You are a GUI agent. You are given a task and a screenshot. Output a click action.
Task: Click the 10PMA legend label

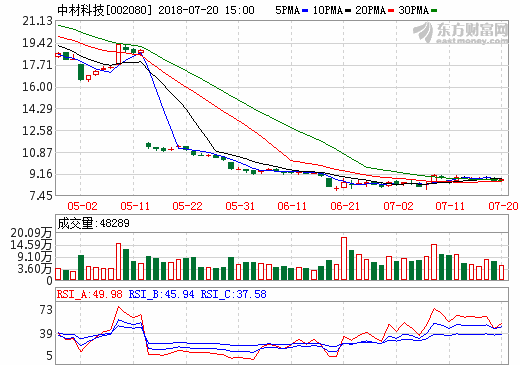pos(328,10)
